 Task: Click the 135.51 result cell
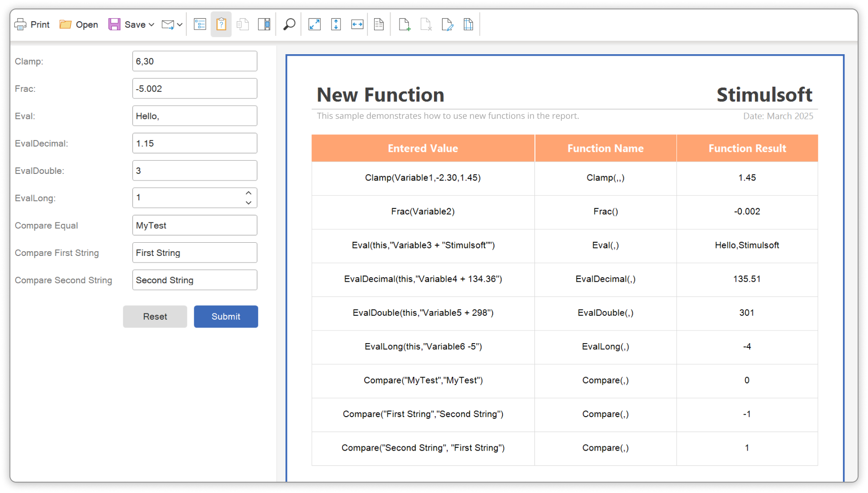click(x=747, y=279)
